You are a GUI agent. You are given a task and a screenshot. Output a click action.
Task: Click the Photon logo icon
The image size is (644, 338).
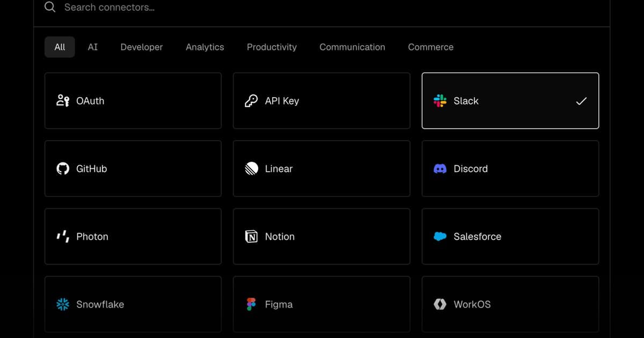pos(63,237)
